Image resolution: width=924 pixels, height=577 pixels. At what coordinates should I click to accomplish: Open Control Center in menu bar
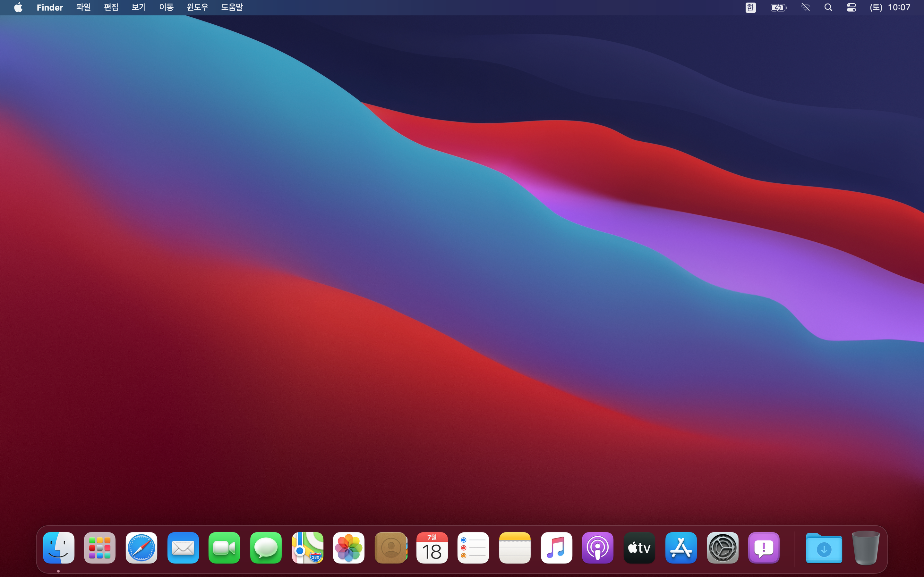tap(851, 7)
